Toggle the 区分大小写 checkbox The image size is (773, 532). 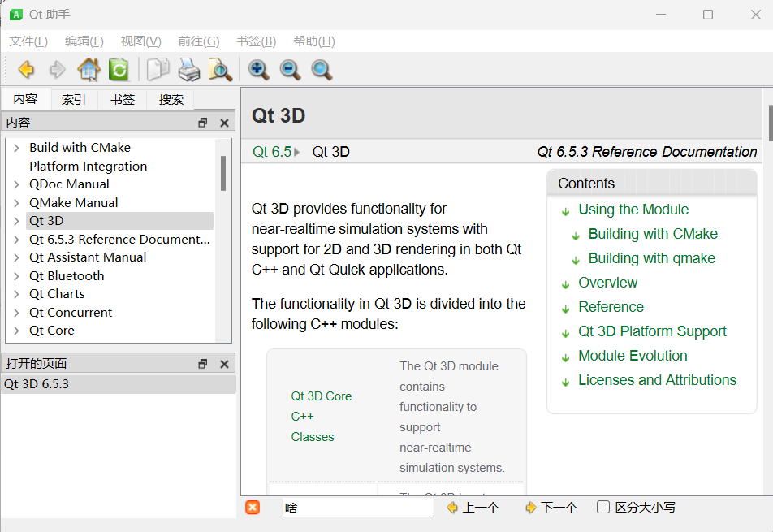603,507
